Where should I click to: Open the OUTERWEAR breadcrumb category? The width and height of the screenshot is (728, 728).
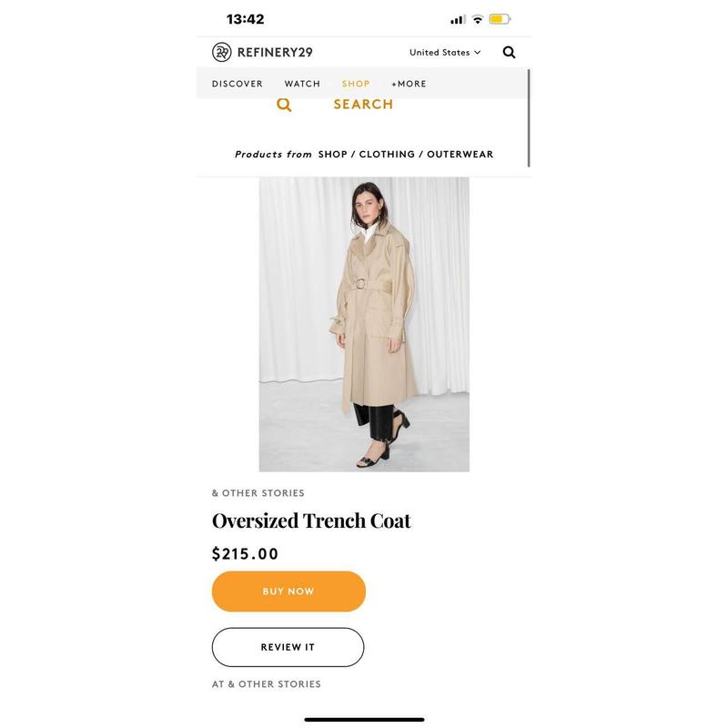[460, 154]
